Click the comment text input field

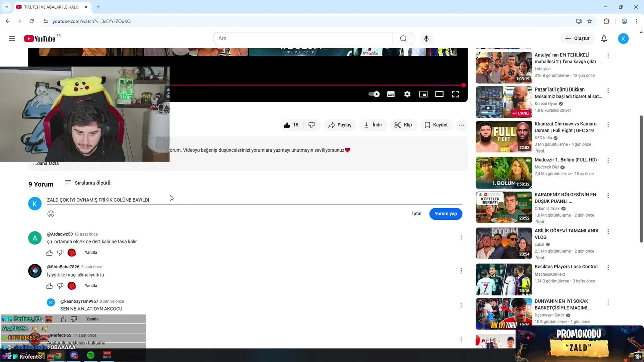pos(255,200)
